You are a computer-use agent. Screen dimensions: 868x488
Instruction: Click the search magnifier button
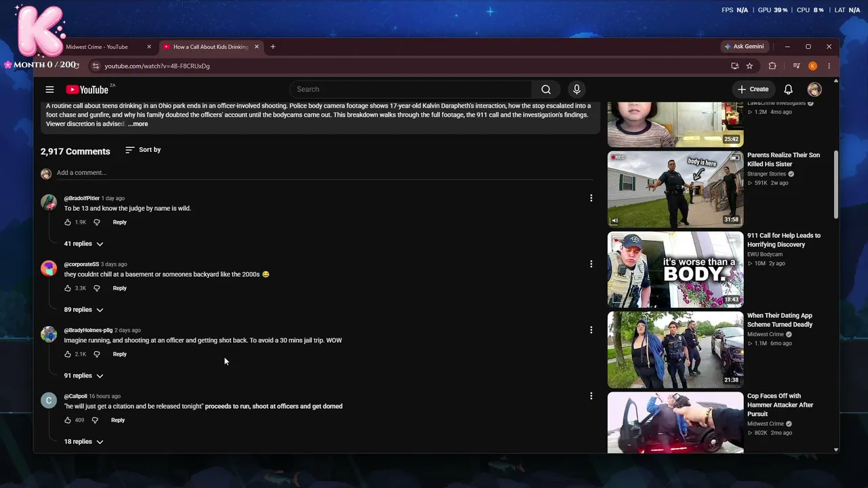tap(546, 89)
